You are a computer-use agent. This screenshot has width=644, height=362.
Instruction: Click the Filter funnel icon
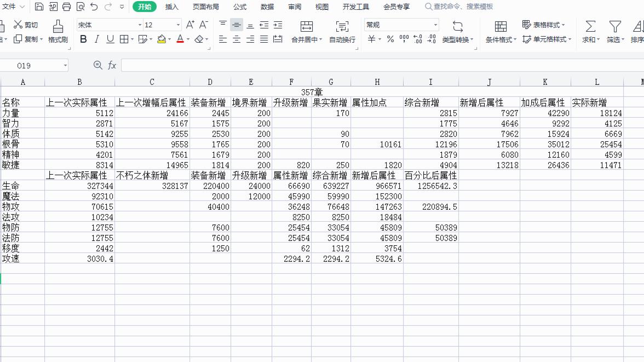coord(615,27)
